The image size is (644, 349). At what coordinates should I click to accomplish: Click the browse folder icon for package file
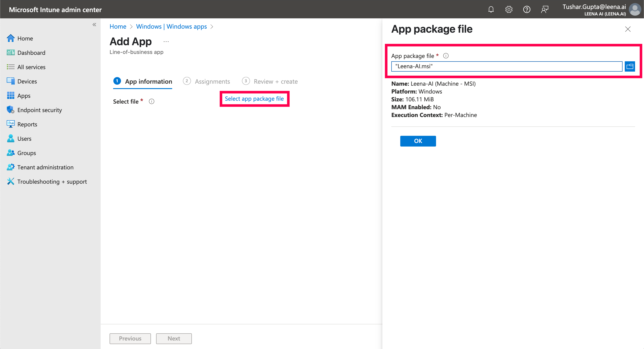[629, 66]
